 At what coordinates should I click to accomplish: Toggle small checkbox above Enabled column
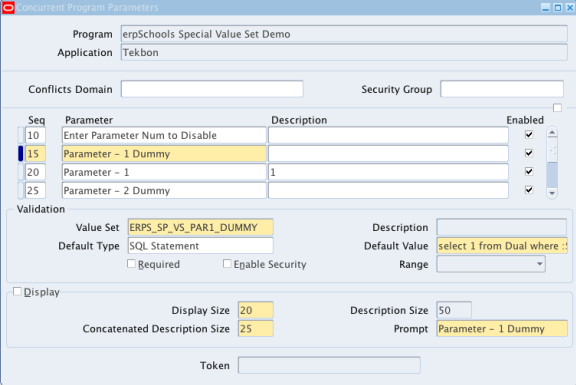point(557,108)
